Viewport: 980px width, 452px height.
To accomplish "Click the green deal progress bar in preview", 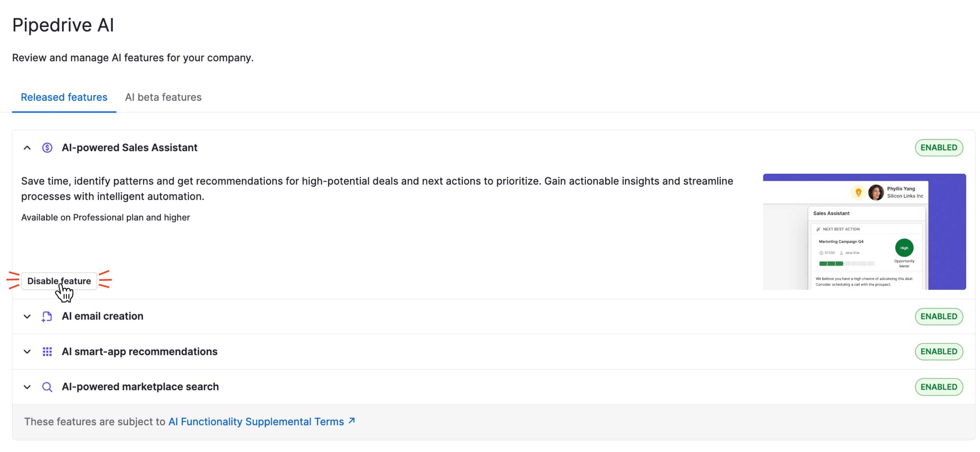I will click(x=831, y=264).
